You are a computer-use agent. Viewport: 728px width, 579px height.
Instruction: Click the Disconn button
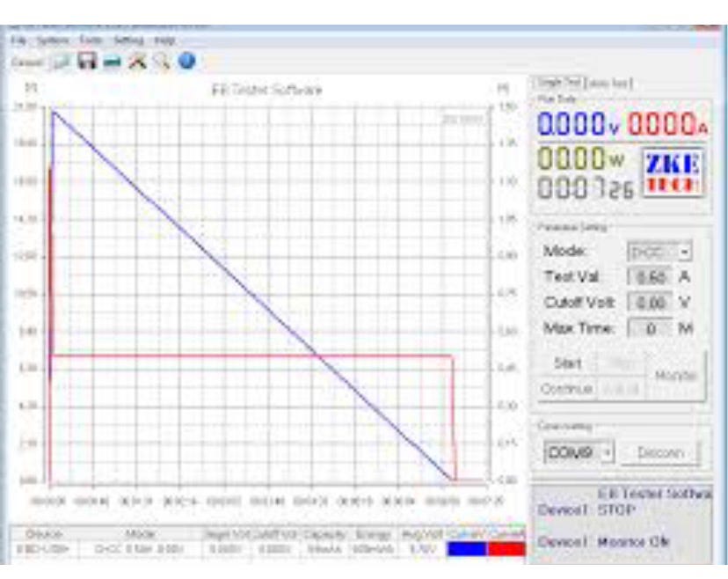(660, 452)
